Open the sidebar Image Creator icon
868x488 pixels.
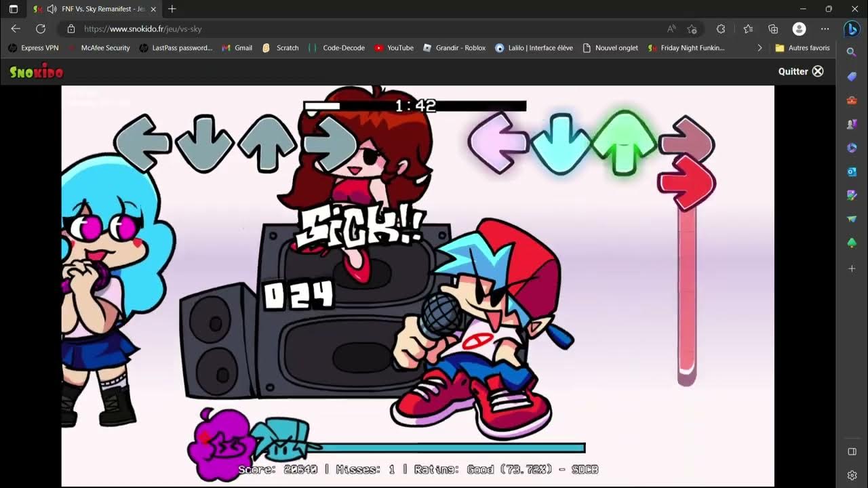[x=852, y=195]
